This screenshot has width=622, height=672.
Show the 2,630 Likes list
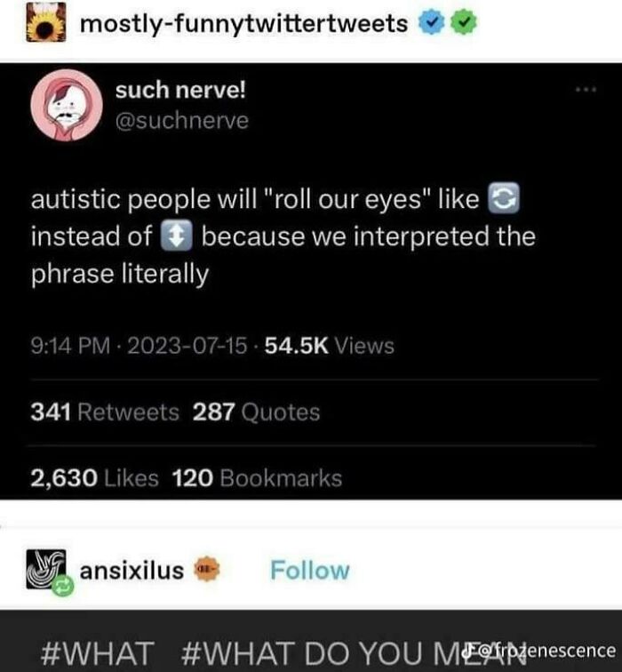[x=94, y=478]
